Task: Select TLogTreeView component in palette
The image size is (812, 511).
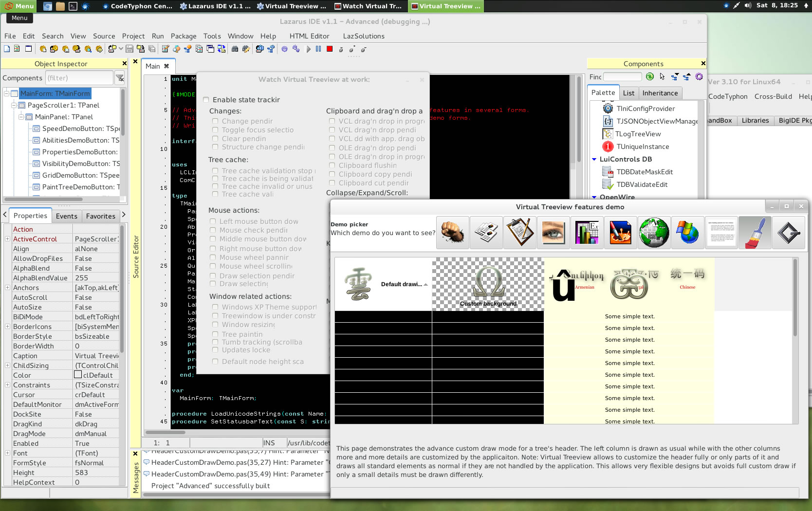Action: [x=631, y=134]
